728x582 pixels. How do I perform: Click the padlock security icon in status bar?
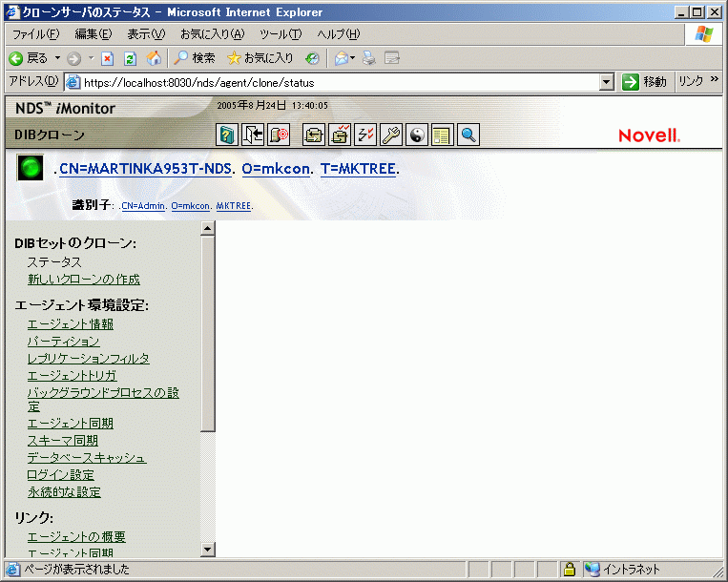(x=570, y=569)
